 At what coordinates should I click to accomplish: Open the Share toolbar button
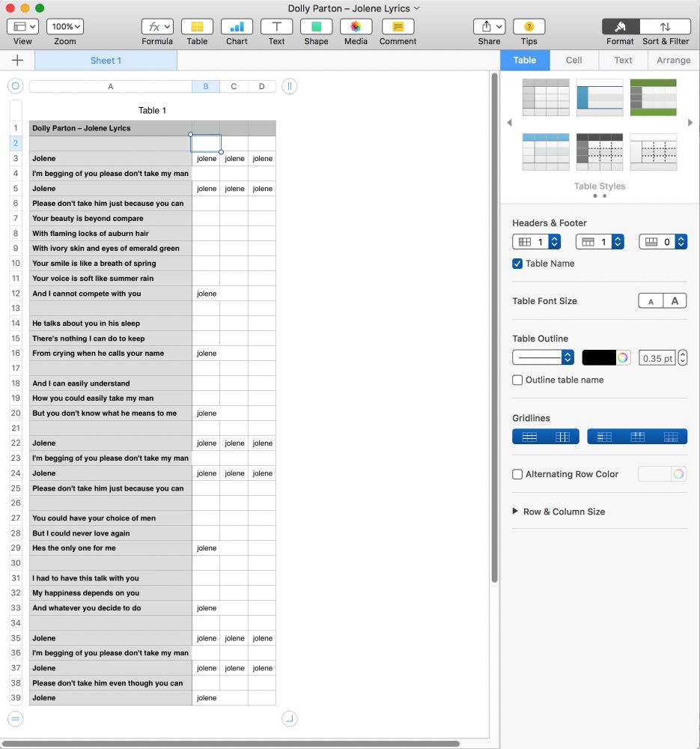[x=489, y=26]
